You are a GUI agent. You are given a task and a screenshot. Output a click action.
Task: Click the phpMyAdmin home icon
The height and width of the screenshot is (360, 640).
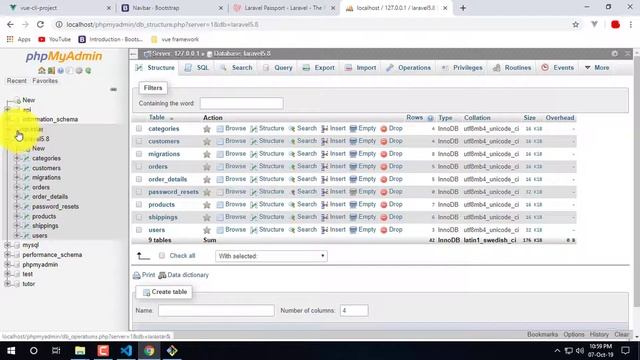tap(41, 71)
